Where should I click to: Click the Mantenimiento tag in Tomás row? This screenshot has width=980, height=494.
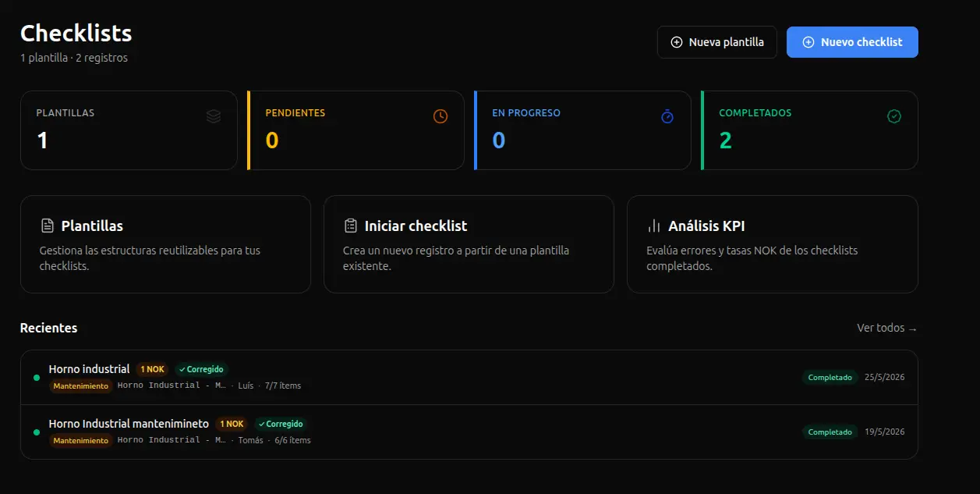81,440
